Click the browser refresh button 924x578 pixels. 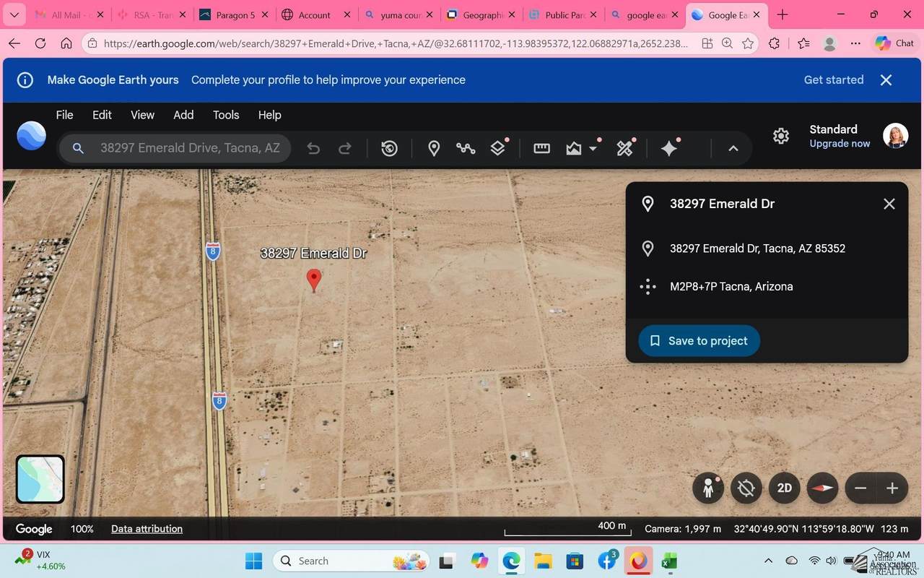[40, 43]
